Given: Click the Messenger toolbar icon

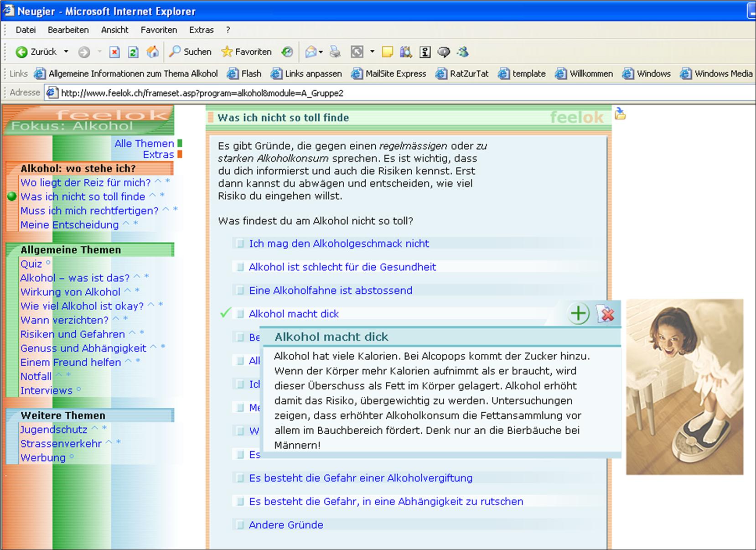Looking at the screenshot, I should click(463, 52).
